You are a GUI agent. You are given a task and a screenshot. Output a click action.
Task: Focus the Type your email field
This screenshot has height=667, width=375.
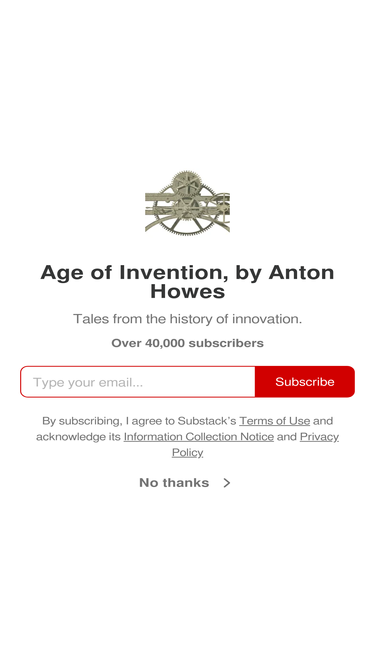click(138, 382)
